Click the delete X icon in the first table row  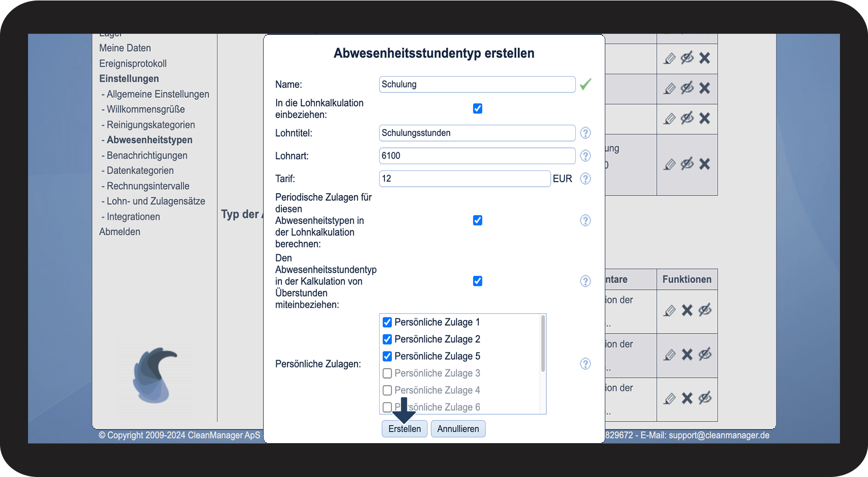(x=704, y=58)
